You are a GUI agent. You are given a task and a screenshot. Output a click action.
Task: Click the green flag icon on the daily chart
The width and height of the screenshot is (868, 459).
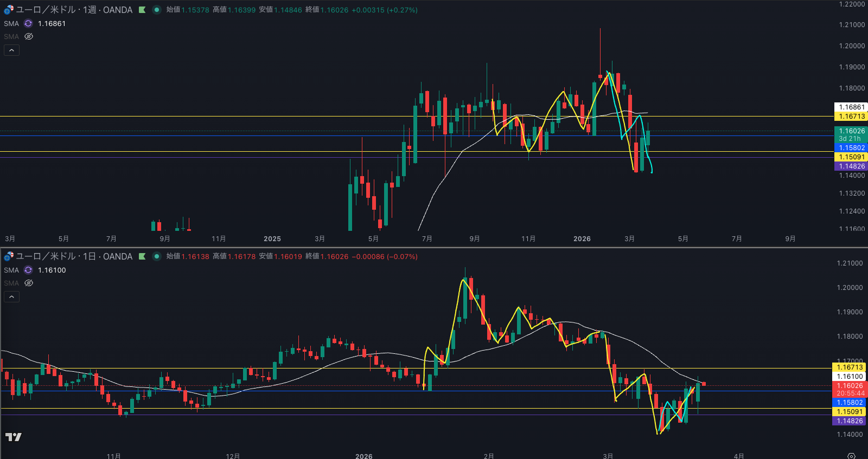tap(142, 256)
